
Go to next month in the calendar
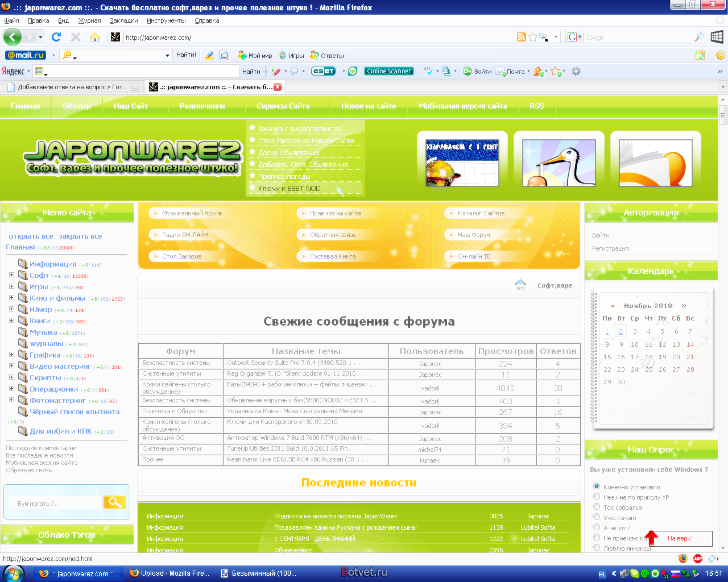pos(684,306)
